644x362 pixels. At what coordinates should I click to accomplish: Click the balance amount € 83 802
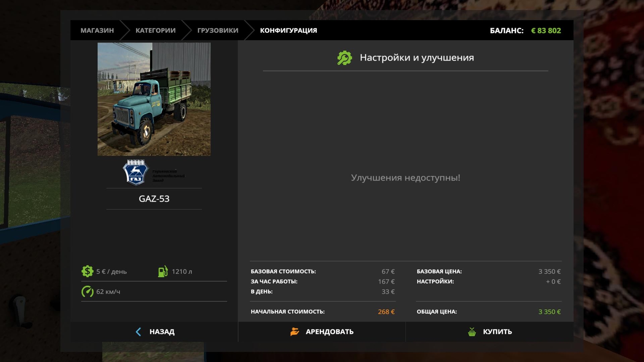click(x=546, y=31)
